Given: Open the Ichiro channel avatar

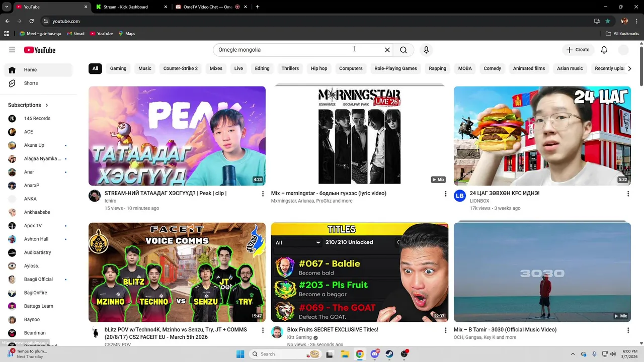Looking at the screenshot, I should (95, 196).
